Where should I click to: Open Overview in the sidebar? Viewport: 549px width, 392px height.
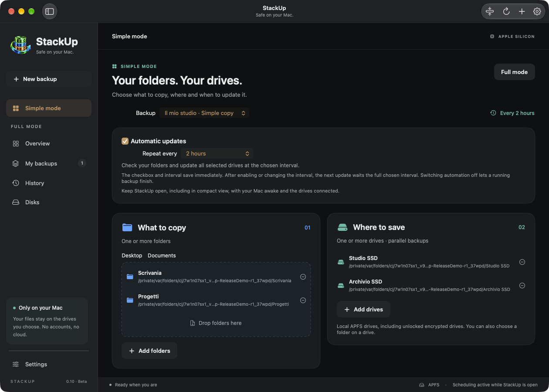pyautogui.click(x=49, y=143)
